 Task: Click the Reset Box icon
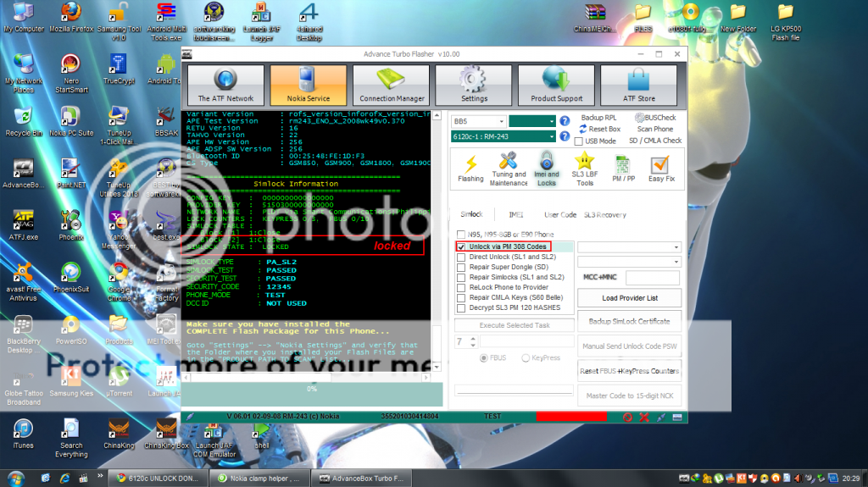coord(583,129)
